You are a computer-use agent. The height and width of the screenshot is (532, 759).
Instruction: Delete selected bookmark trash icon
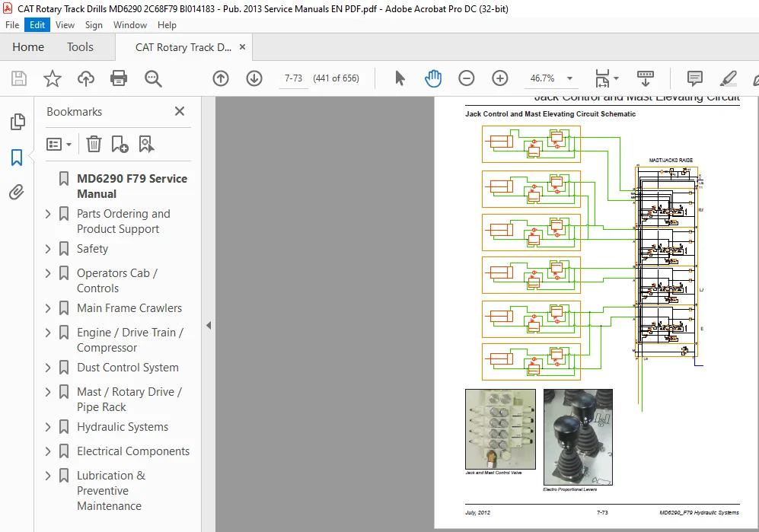tap(94, 145)
